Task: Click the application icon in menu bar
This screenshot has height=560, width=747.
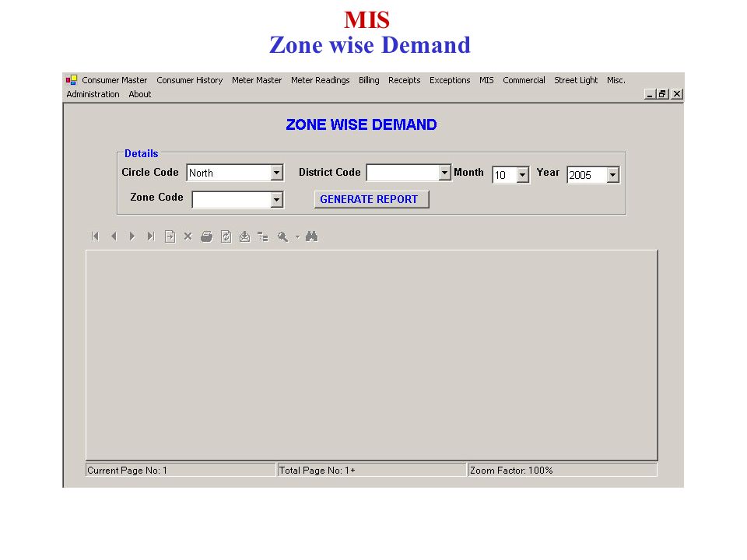Action: [72, 80]
